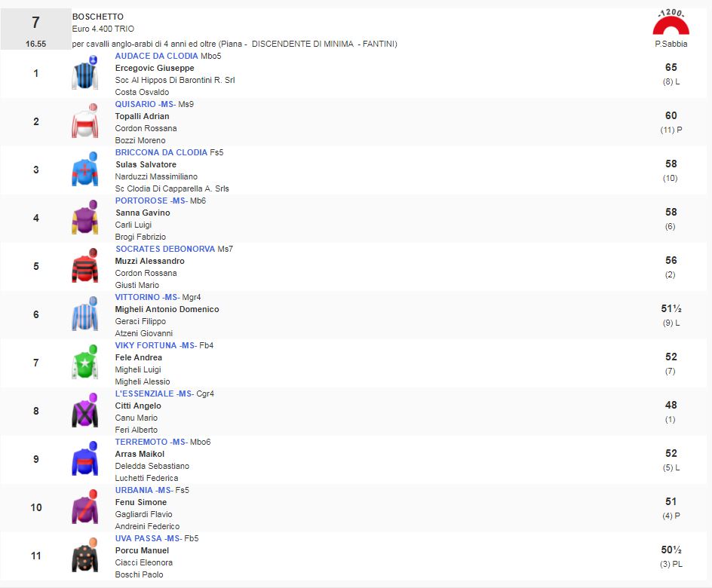Click the green star silk for Viky Fortuna

(85, 362)
